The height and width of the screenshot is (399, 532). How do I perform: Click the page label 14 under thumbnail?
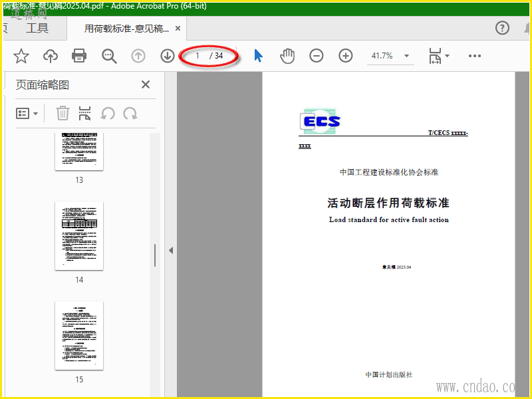click(x=79, y=279)
